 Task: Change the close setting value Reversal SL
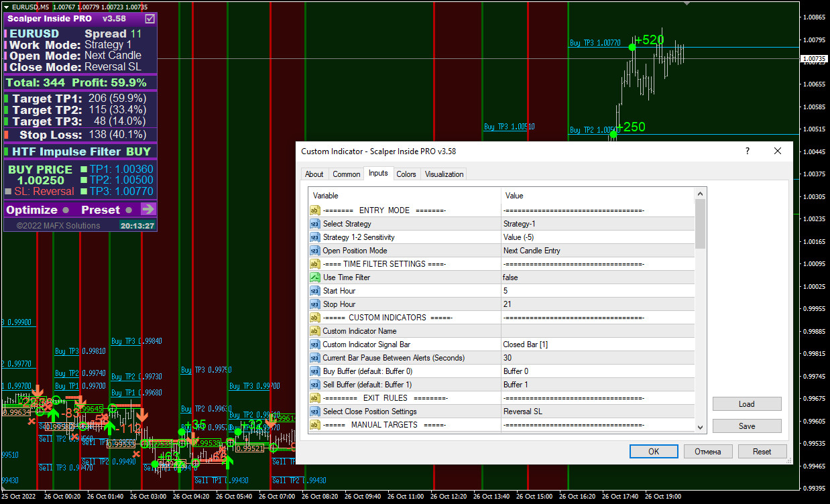pyautogui.click(x=598, y=412)
